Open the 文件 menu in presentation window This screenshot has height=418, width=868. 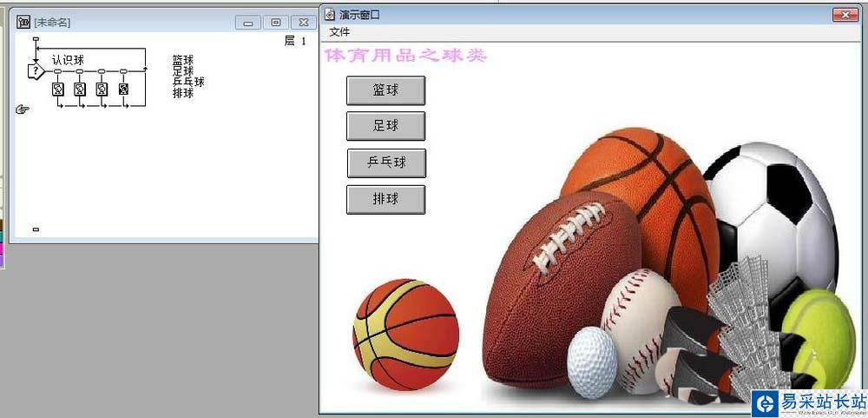(339, 33)
